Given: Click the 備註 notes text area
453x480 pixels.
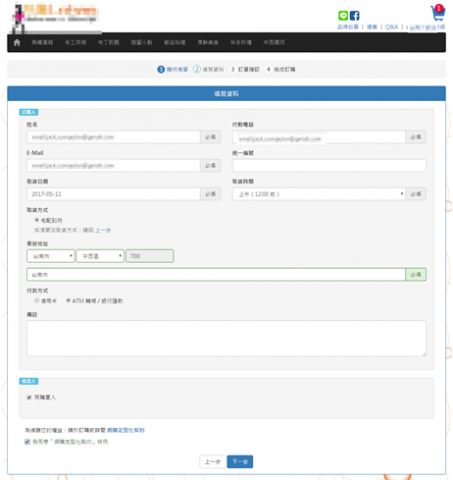Looking at the screenshot, I should 226,338.
